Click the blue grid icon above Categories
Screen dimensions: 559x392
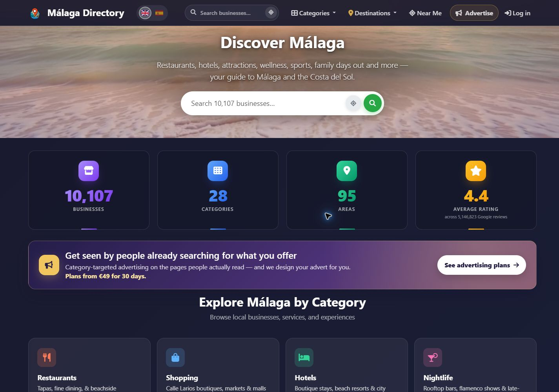point(218,171)
